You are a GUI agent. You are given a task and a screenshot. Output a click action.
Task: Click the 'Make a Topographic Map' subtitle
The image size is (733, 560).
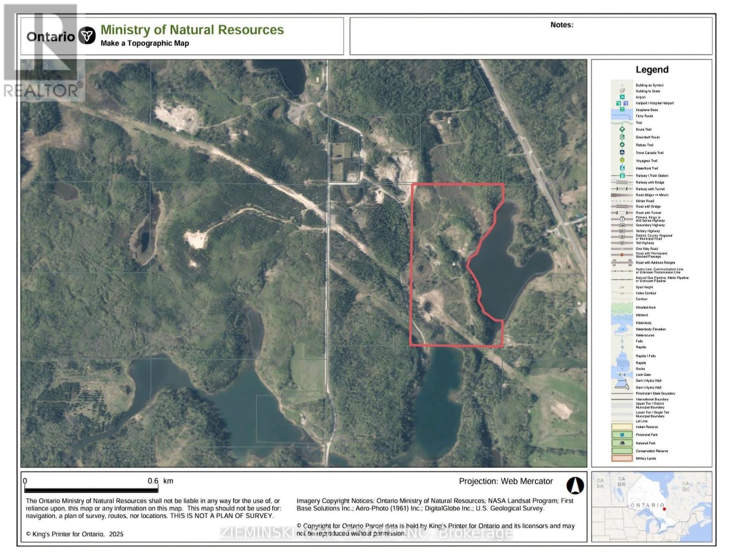(145, 43)
